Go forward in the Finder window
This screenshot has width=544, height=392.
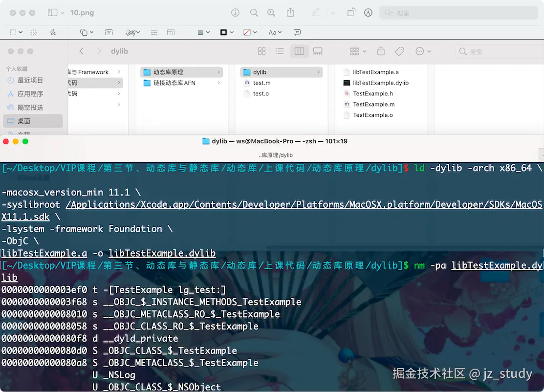click(99, 51)
